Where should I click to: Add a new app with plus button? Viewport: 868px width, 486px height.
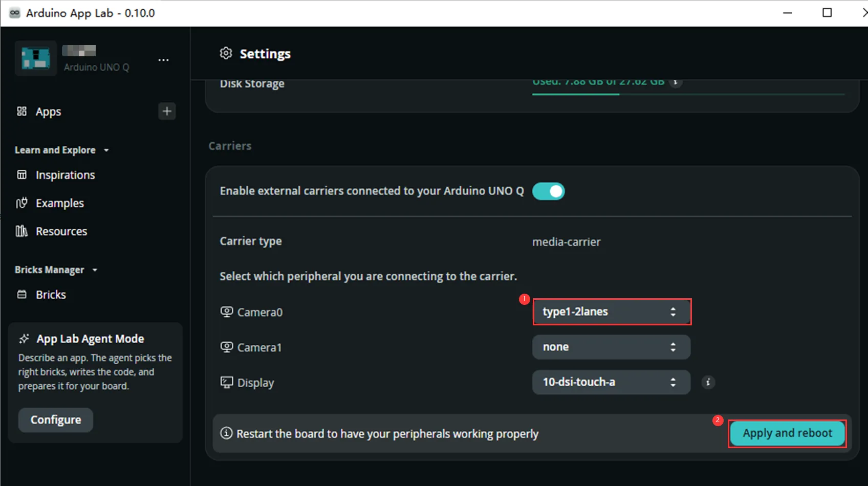pos(167,111)
